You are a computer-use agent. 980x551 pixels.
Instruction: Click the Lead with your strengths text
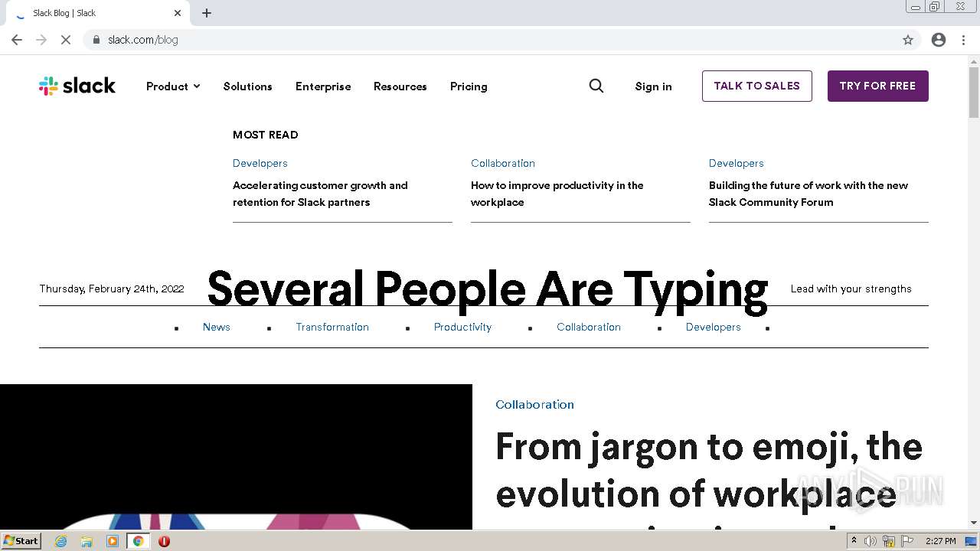click(851, 289)
